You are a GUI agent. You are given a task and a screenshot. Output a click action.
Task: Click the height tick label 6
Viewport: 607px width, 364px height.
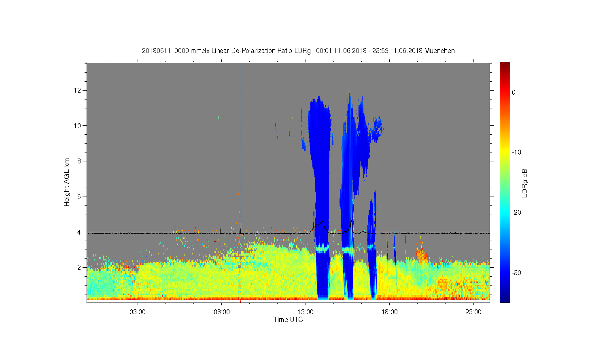(80, 197)
